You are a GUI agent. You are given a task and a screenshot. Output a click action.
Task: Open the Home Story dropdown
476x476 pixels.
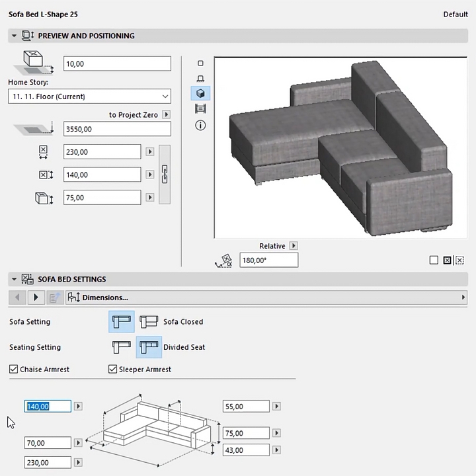[x=89, y=97]
